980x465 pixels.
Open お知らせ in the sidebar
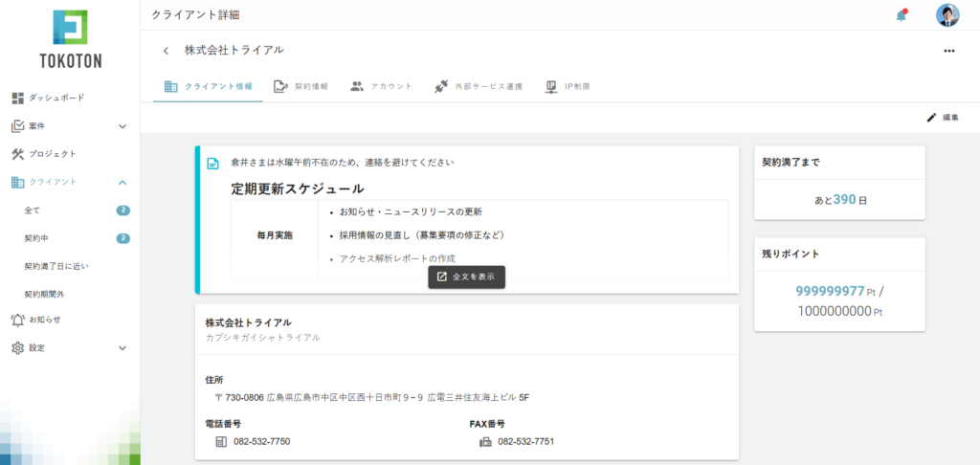pyautogui.click(x=44, y=320)
